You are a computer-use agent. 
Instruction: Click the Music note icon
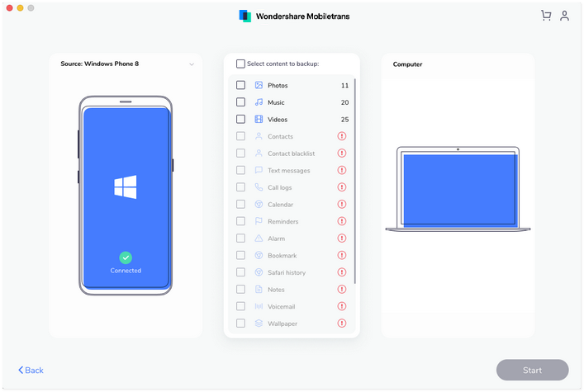tap(259, 102)
